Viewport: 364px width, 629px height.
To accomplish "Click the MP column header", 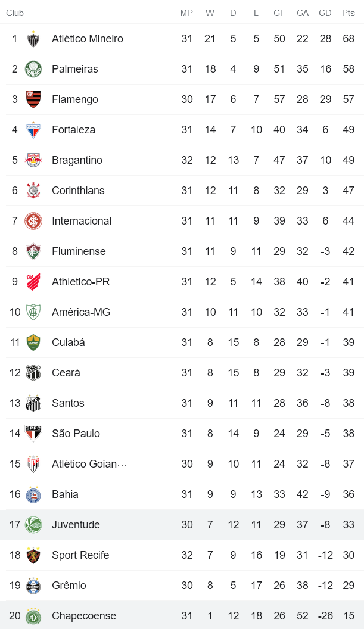I will 186,13.
